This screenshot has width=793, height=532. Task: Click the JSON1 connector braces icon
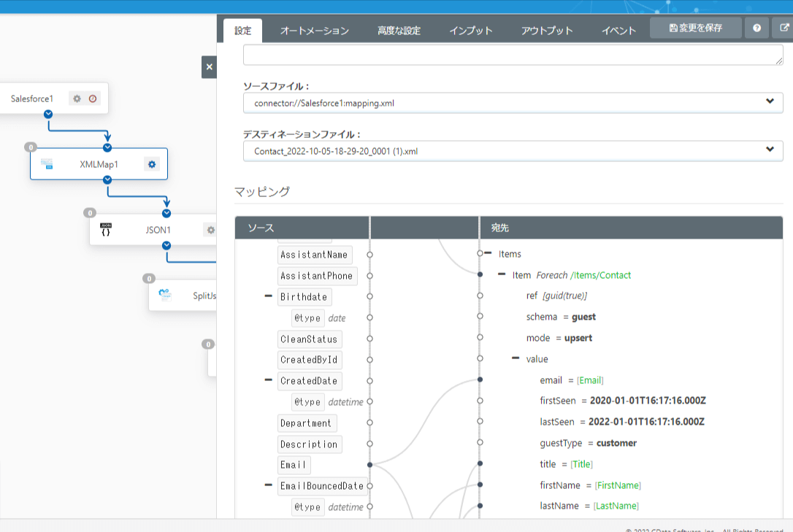(x=106, y=229)
